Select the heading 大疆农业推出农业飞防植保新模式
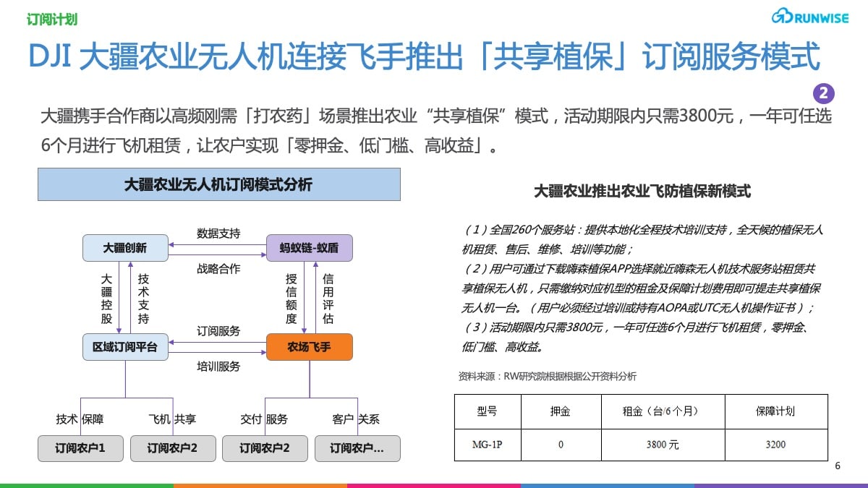Image resolution: width=868 pixels, height=488 pixels. [x=642, y=192]
